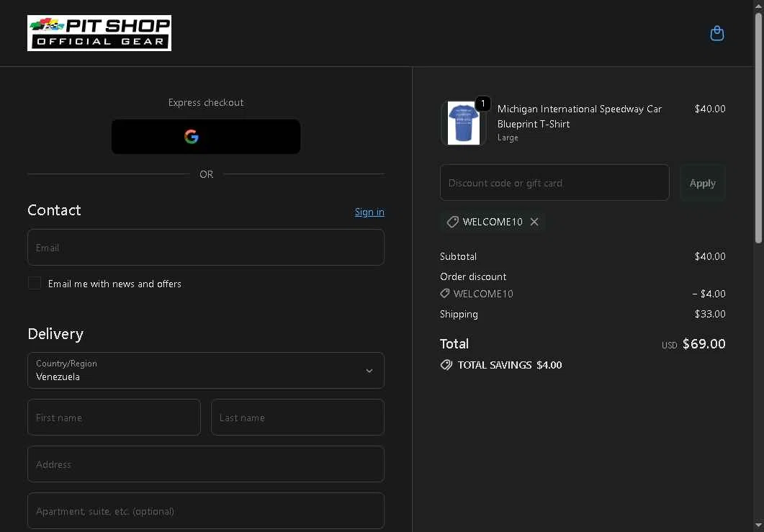Image resolution: width=764 pixels, height=532 pixels.
Task: Click the WELCOME10 applied discount tag
Action: pyautogui.click(x=492, y=222)
